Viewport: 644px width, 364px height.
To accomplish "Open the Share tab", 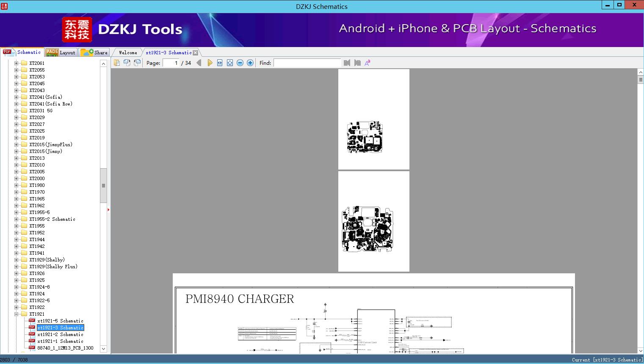I will click(x=95, y=53).
